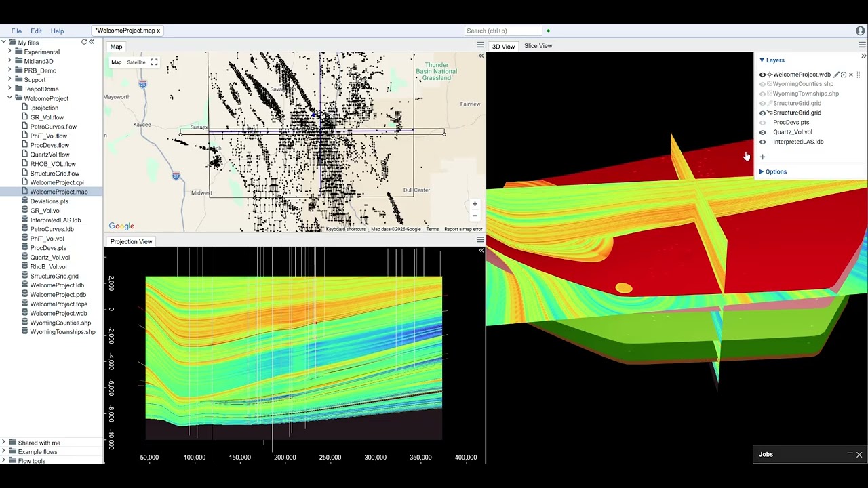Expand the Experimental folder

[x=9, y=52]
